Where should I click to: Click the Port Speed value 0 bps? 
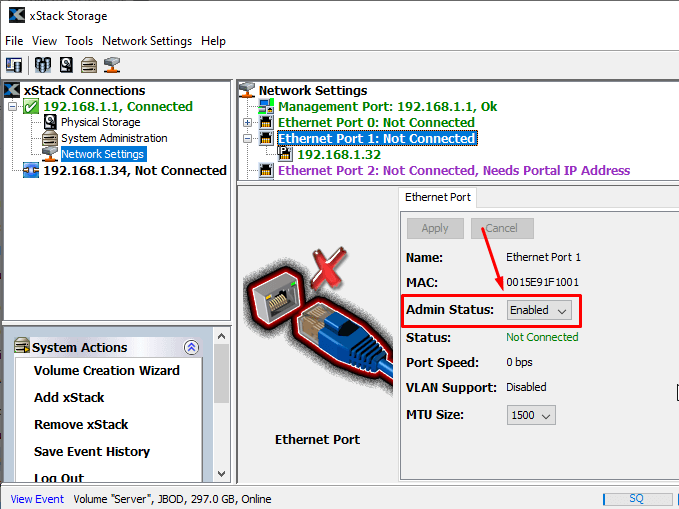click(x=520, y=362)
